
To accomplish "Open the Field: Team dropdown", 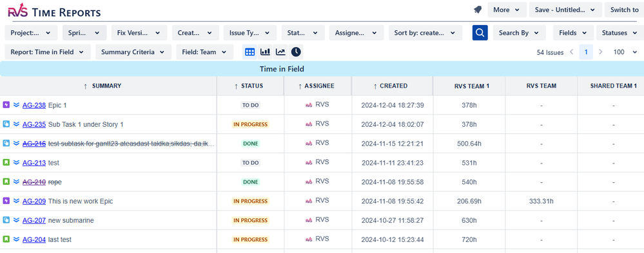I will (204, 52).
